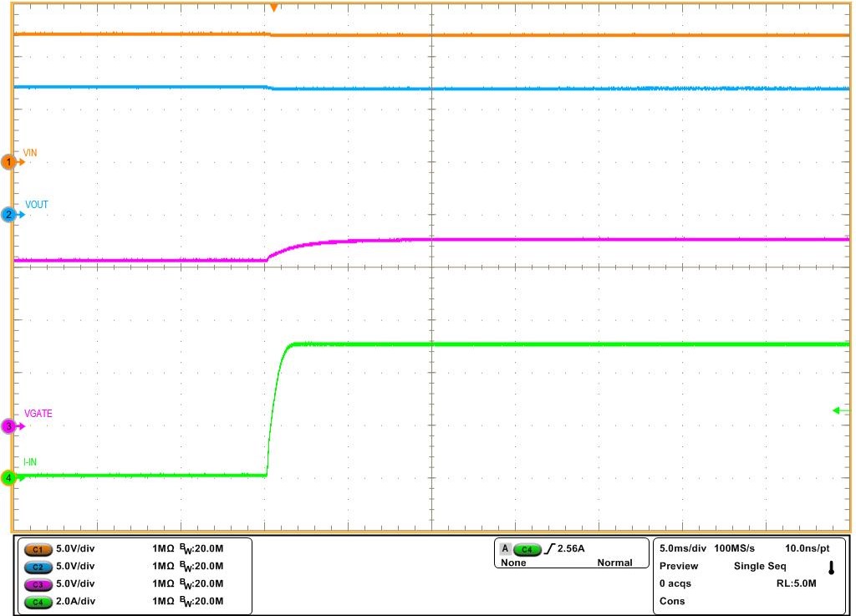The height and width of the screenshot is (616, 856).
Task: Click the 5.0ms/div timebase readout
Action: click(683, 549)
